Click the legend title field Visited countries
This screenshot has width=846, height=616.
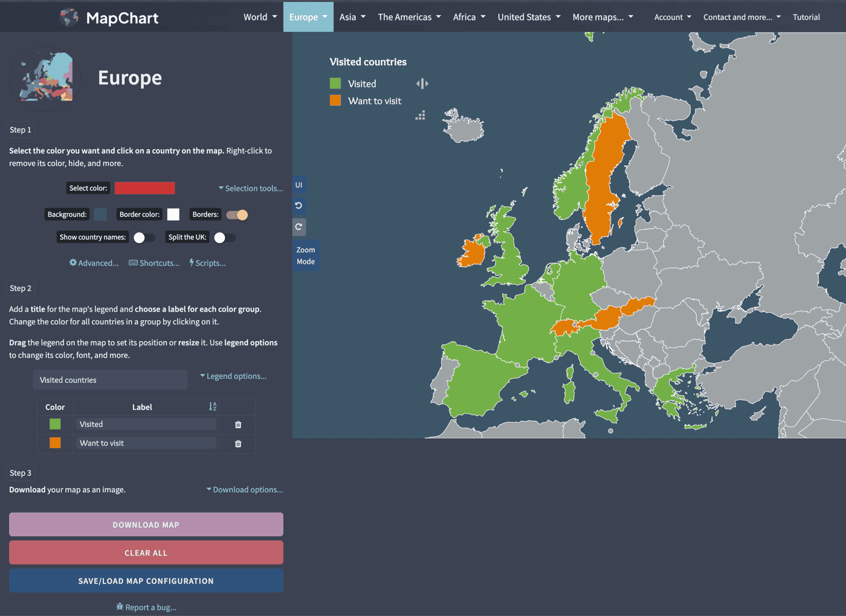click(x=110, y=380)
